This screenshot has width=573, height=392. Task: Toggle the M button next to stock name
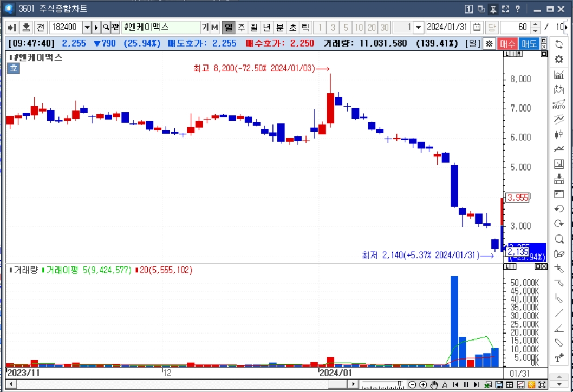tap(214, 27)
